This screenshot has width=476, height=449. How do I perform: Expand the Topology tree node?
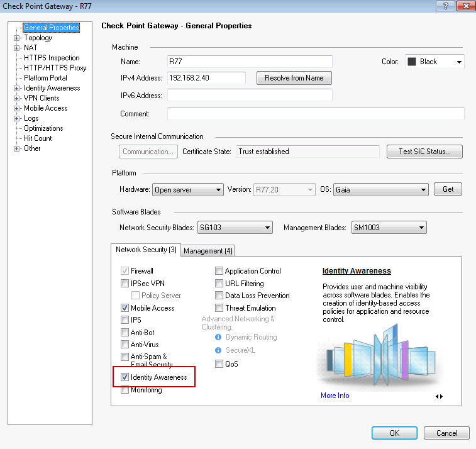tap(16, 38)
